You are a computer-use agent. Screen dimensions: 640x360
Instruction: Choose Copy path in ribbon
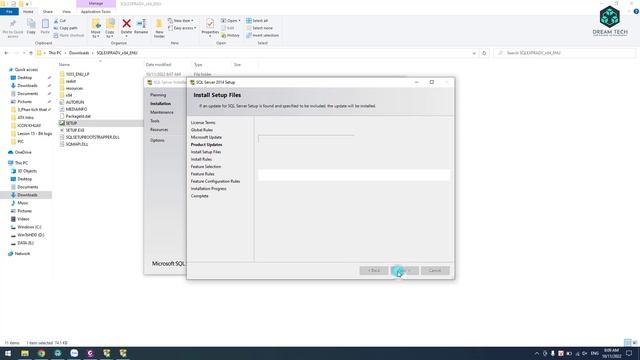click(65, 28)
